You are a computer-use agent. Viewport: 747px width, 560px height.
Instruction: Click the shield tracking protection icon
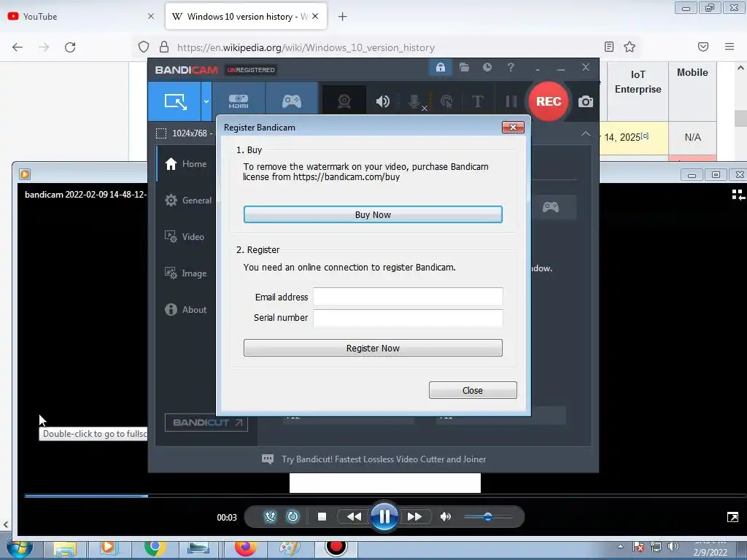coord(144,47)
